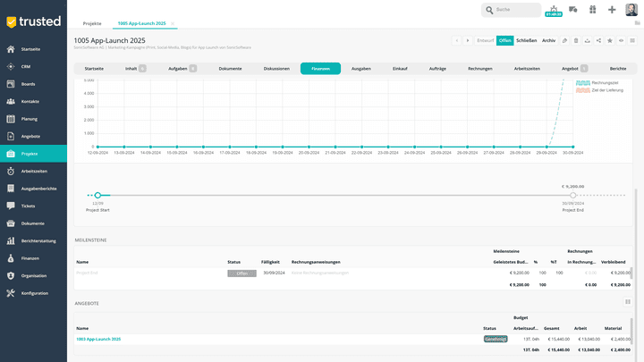Click the plus icon to add new
Screen dimensions: 644x362
pos(612,10)
